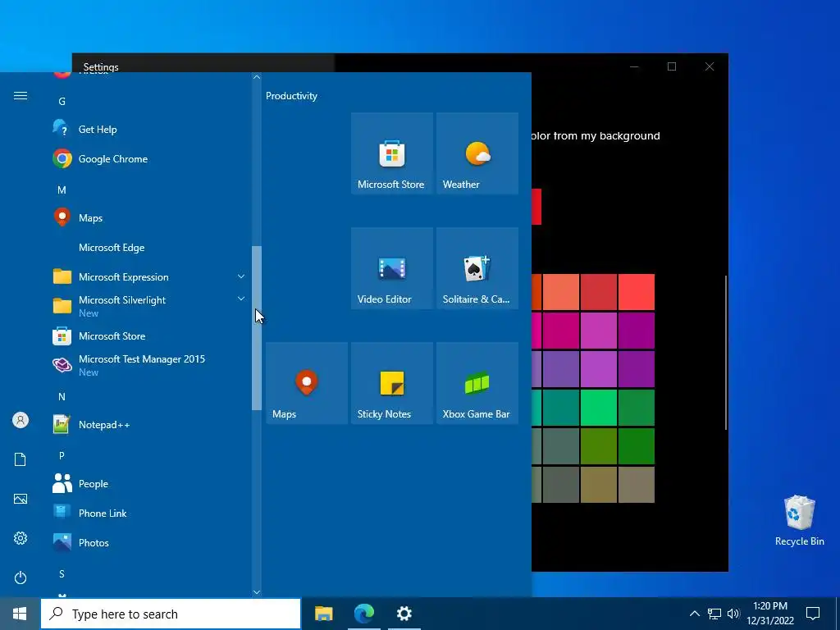The height and width of the screenshot is (630, 840).
Task: Pick the bright green swatch in Settings
Action: 598,409
